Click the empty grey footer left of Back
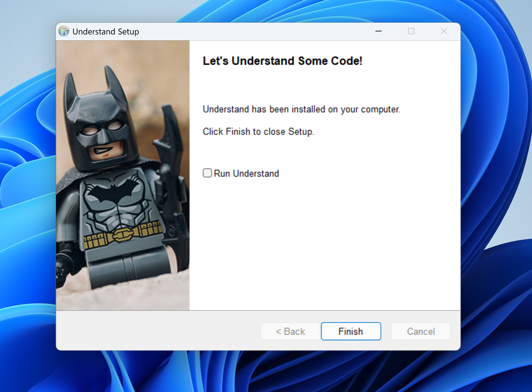This screenshot has width=532, height=392. [155, 331]
